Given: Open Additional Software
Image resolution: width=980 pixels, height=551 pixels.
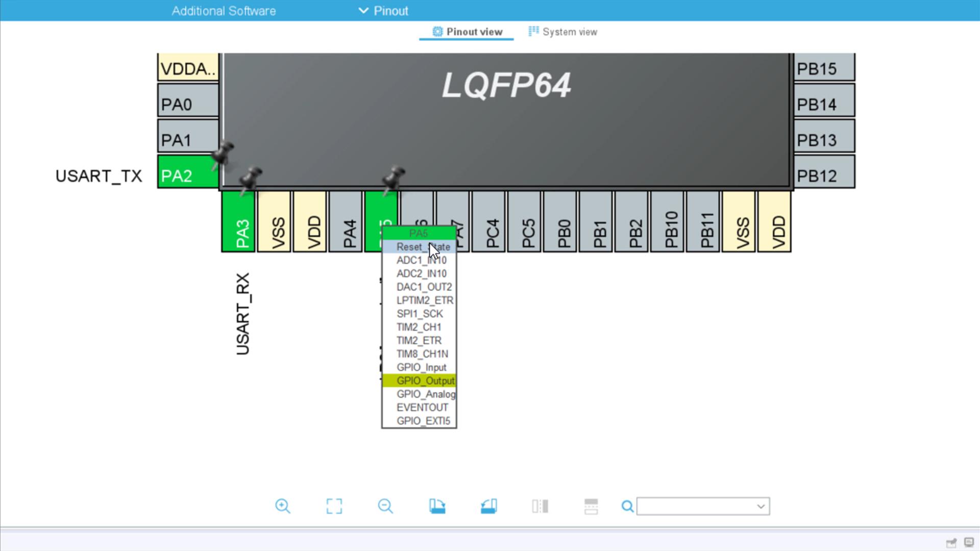Looking at the screenshot, I should tap(224, 10).
